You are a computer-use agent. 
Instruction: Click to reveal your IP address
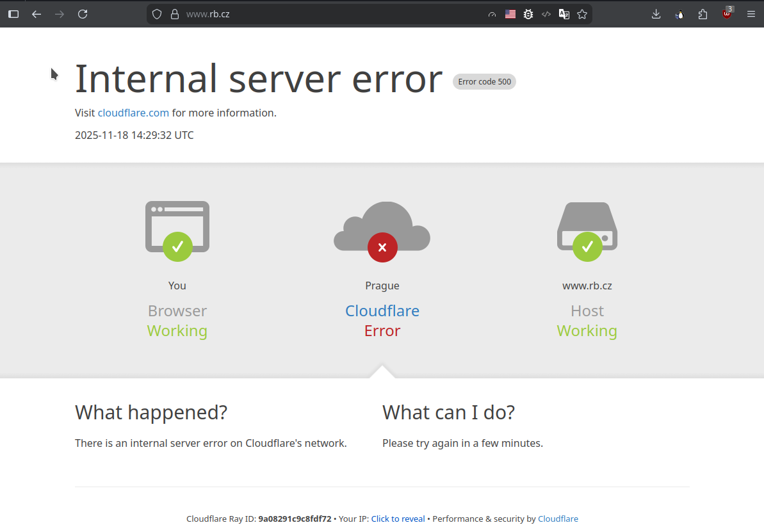pyautogui.click(x=398, y=519)
